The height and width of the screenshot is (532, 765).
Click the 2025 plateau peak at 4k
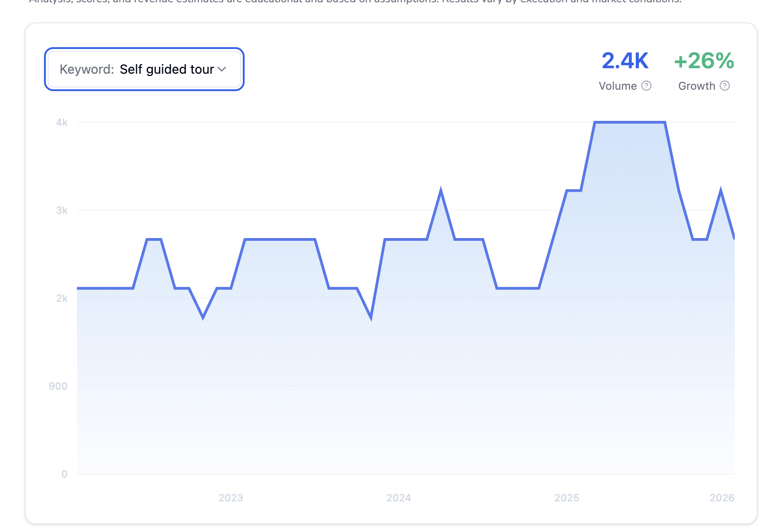tap(629, 122)
